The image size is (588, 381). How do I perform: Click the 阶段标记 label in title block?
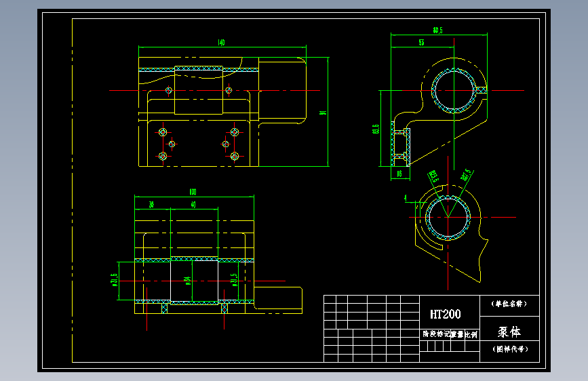pyautogui.click(x=436, y=334)
